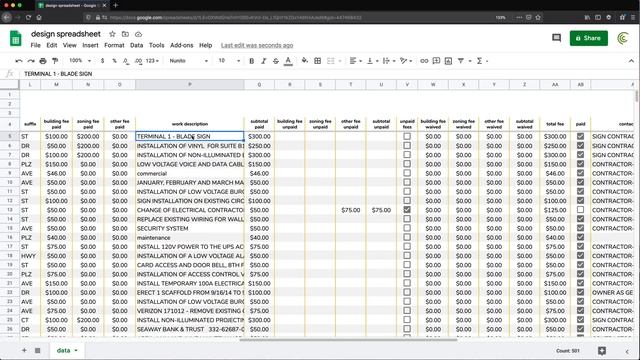Insert a link with the link icon

pos(424,61)
